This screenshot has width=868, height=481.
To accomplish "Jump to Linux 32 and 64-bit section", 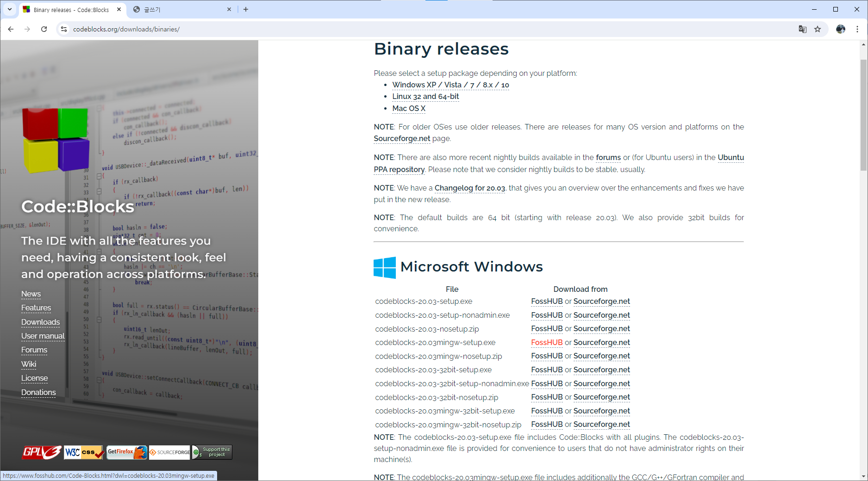I will click(x=425, y=97).
